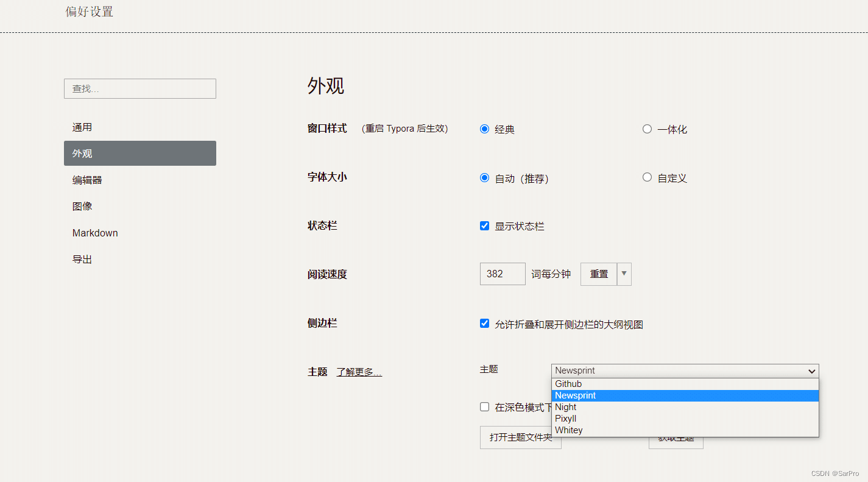Toggle the 显示状态栏 checkbox
The height and width of the screenshot is (482, 868).
[485, 226]
